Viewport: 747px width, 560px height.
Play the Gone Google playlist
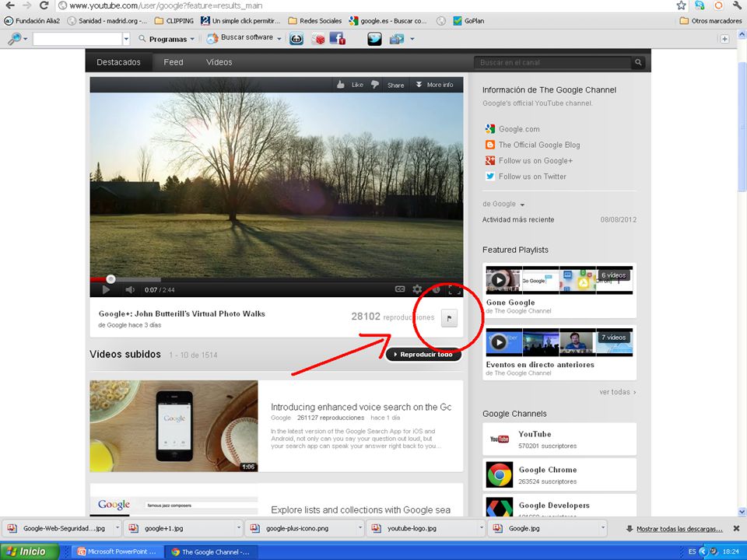(499, 280)
